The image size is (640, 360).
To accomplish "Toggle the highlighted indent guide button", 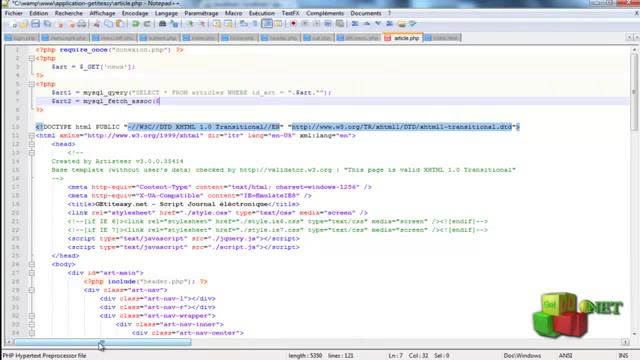I will pos(267,24).
